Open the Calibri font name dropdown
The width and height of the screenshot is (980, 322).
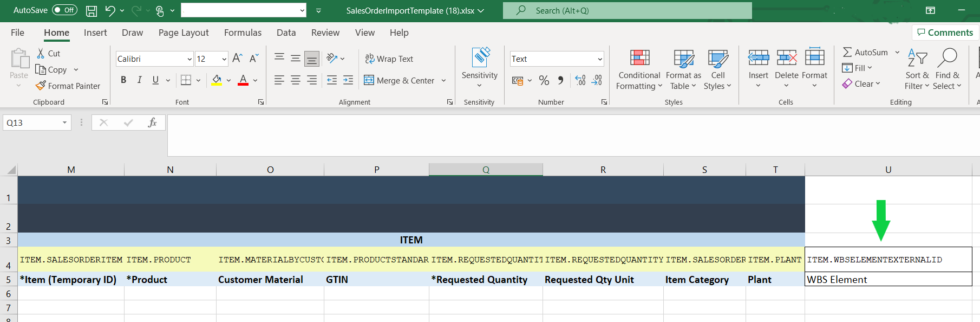coord(190,59)
